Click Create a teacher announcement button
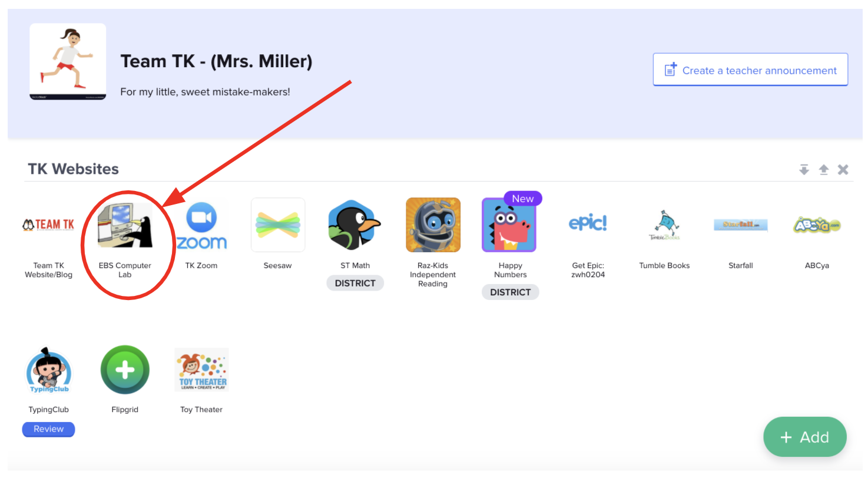 click(750, 70)
